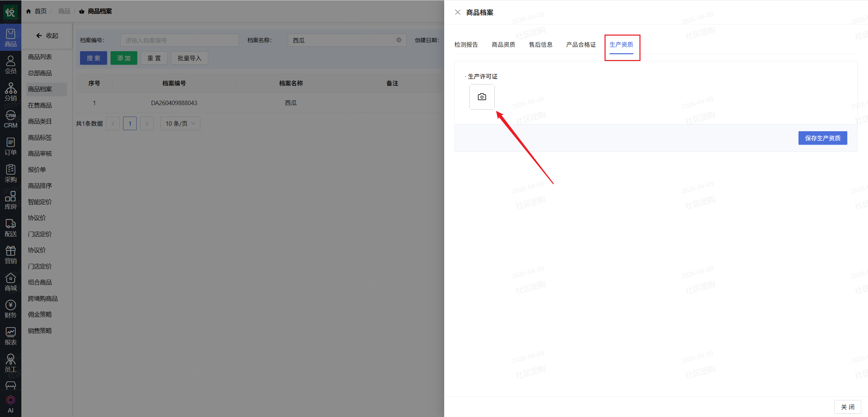Open the CRM sidebar icon

click(11, 119)
